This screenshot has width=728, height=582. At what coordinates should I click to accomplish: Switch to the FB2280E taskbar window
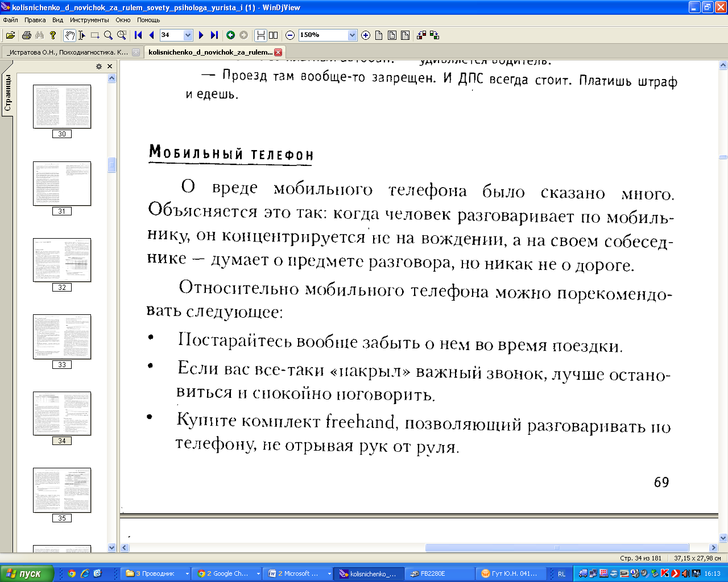tap(440, 573)
